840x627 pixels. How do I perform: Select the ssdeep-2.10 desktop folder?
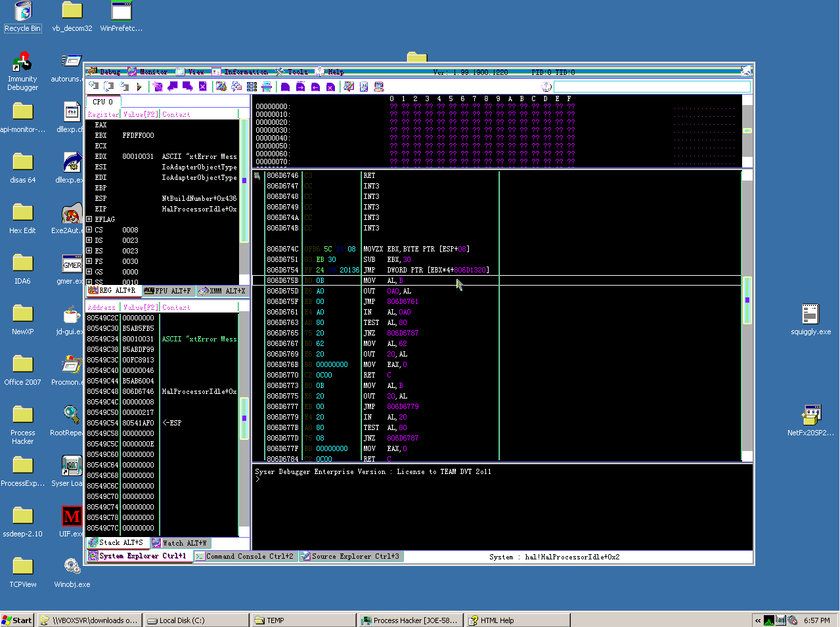pos(23,523)
